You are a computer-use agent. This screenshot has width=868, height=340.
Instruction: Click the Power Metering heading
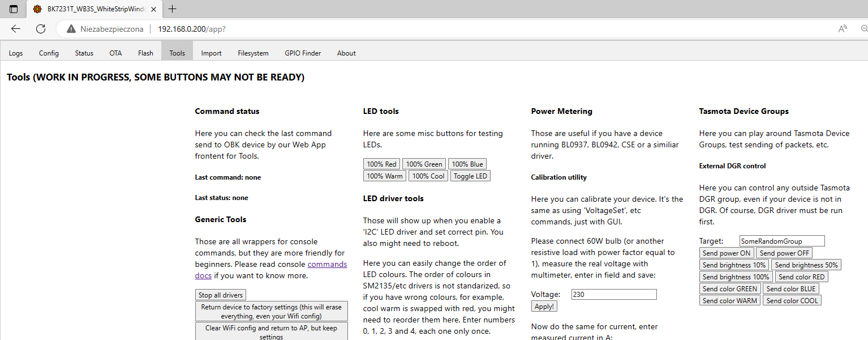(x=562, y=111)
